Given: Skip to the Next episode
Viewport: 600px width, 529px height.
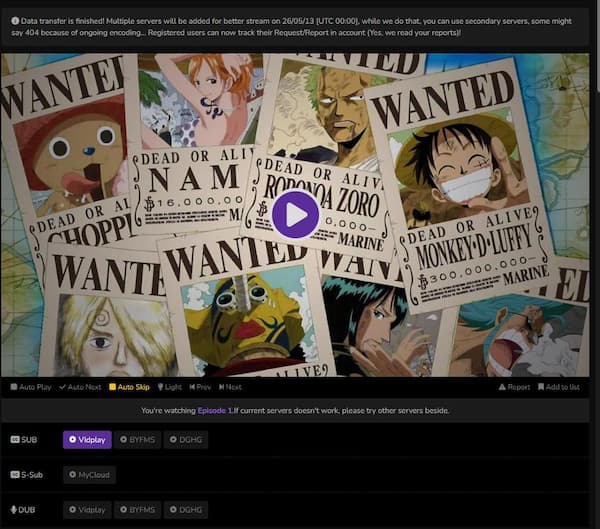Looking at the screenshot, I should (x=230, y=387).
